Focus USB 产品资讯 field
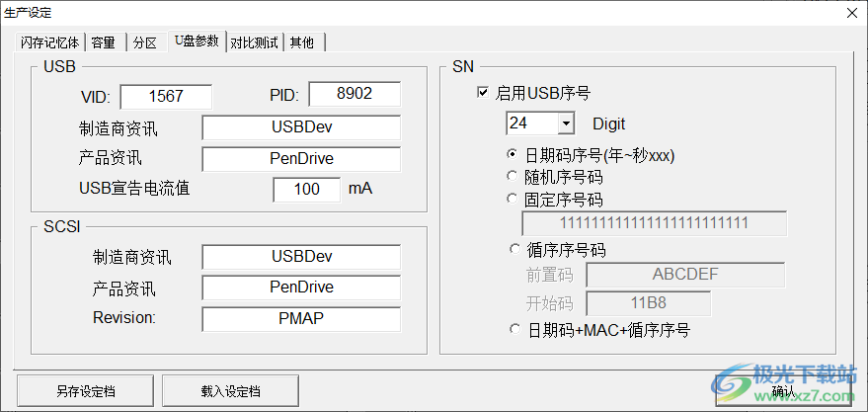The width and height of the screenshot is (868, 412). (x=301, y=159)
